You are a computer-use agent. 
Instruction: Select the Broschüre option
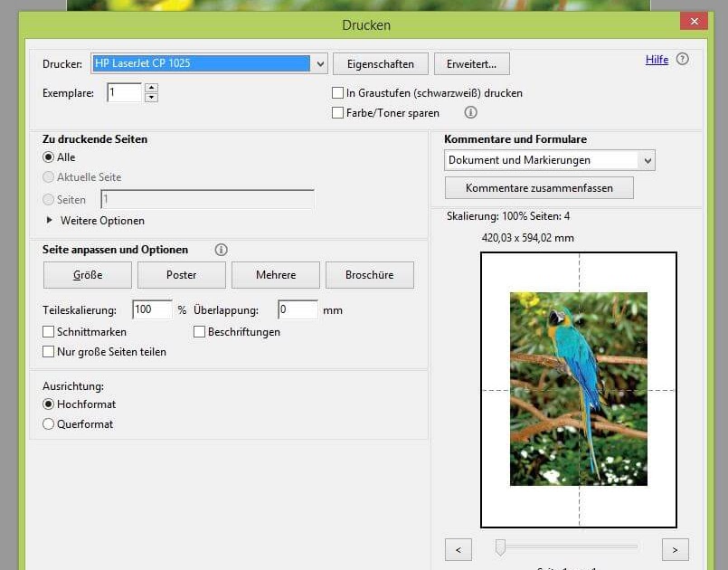370,275
